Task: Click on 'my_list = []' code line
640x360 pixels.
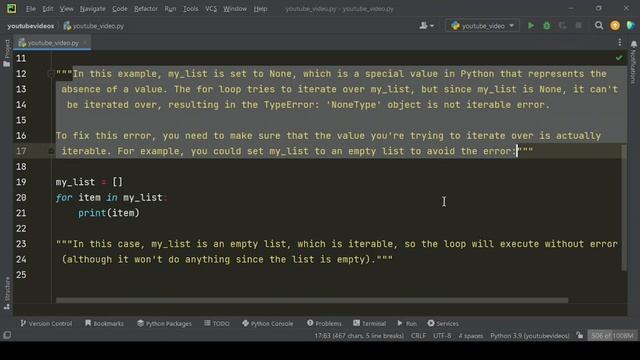Action: tap(89, 182)
